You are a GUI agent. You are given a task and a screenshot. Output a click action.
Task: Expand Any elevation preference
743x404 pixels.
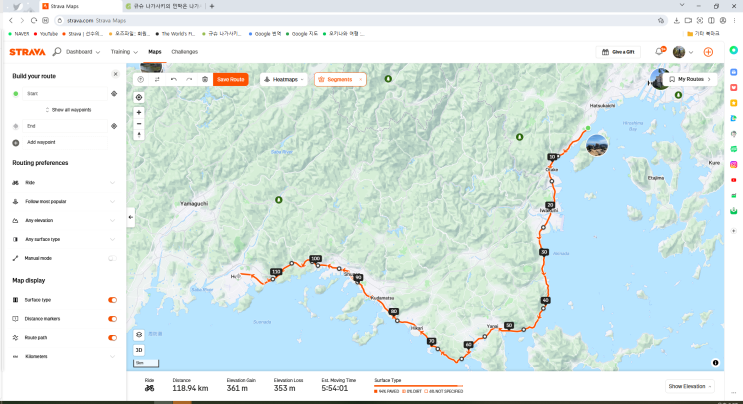(x=112, y=221)
